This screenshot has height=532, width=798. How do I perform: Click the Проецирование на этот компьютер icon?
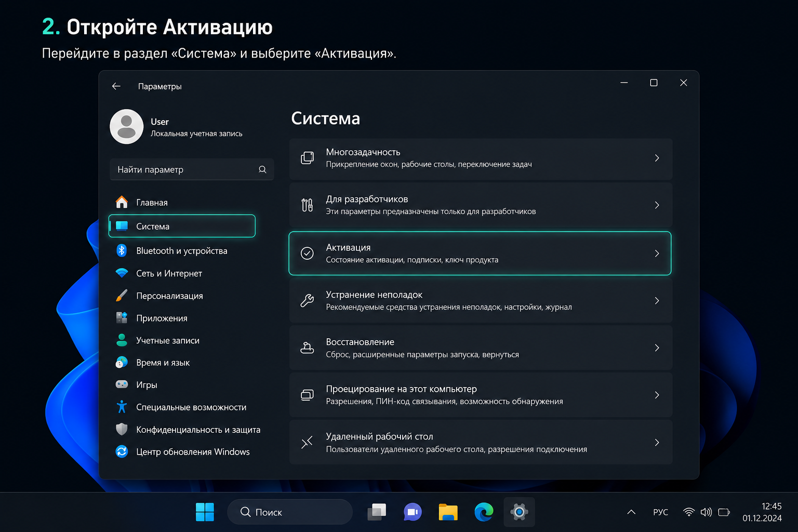tap(307, 395)
